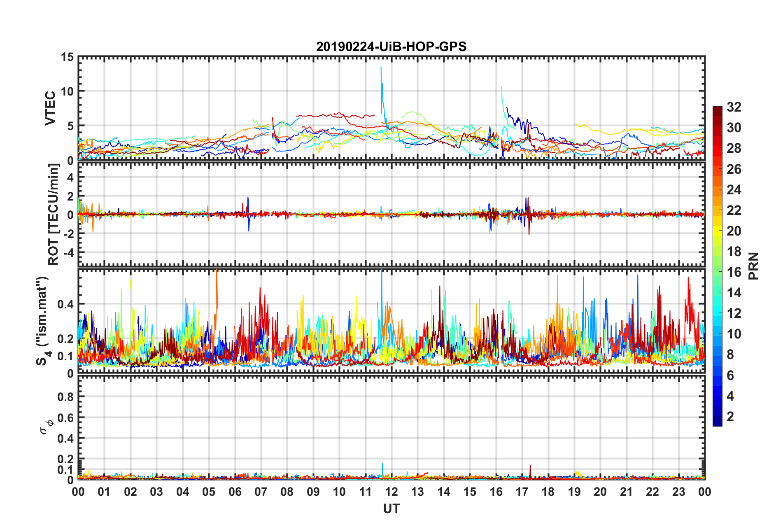Viewport: 783px width, 532px height.
Task: Click colorbar tick label 2
Action: click(730, 416)
